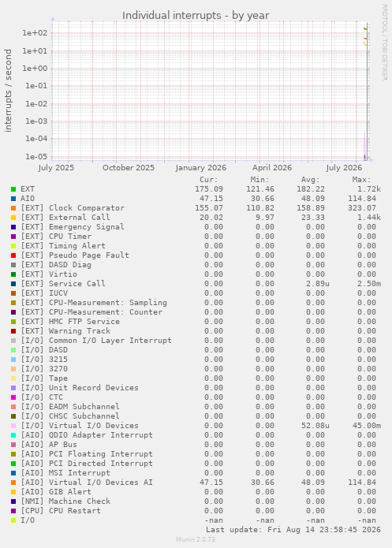This screenshot has height=548, width=392.
Task: Select the '[AIO] Virtual I/O Devices AI' label
Action: coord(87,482)
